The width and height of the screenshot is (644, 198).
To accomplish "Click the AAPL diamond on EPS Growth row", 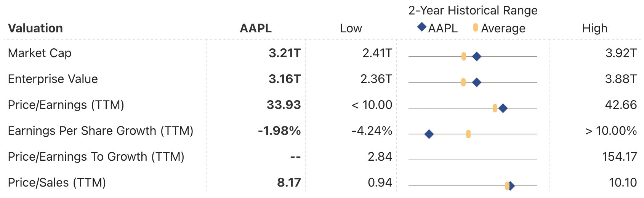I will [429, 134].
